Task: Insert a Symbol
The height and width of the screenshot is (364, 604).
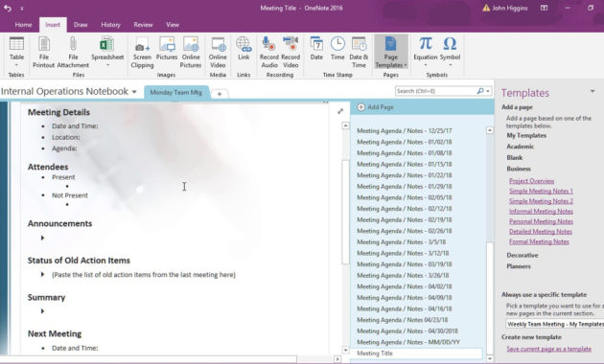Action: [x=450, y=52]
